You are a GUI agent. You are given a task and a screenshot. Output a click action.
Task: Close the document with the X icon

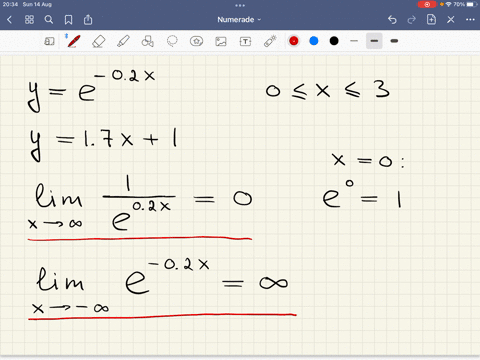click(451, 20)
